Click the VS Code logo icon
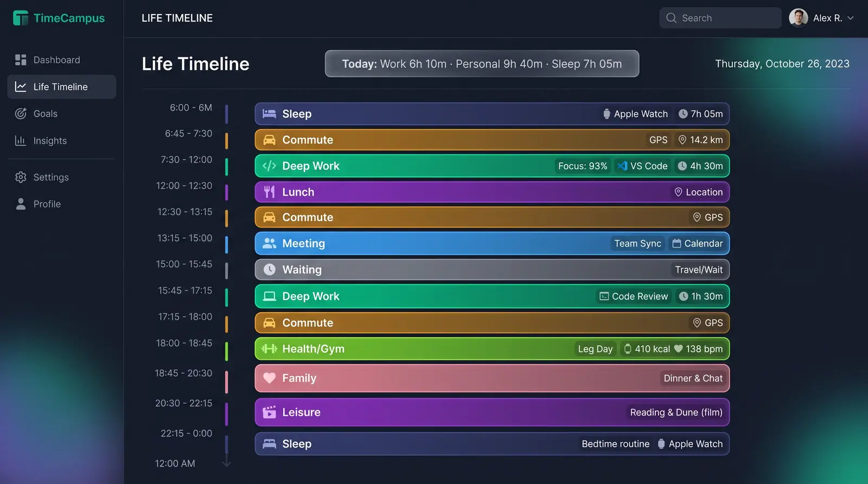This screenshot has width=868, height=484. click(623, 166)
